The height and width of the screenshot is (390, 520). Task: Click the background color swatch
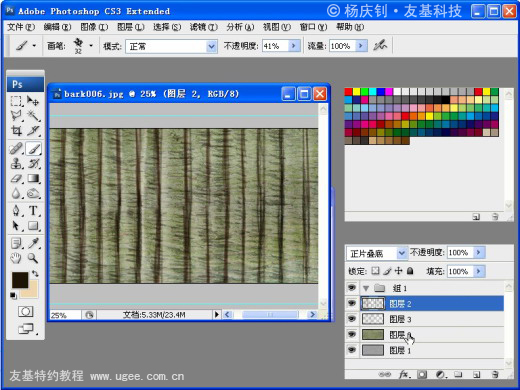coord(33,292)
